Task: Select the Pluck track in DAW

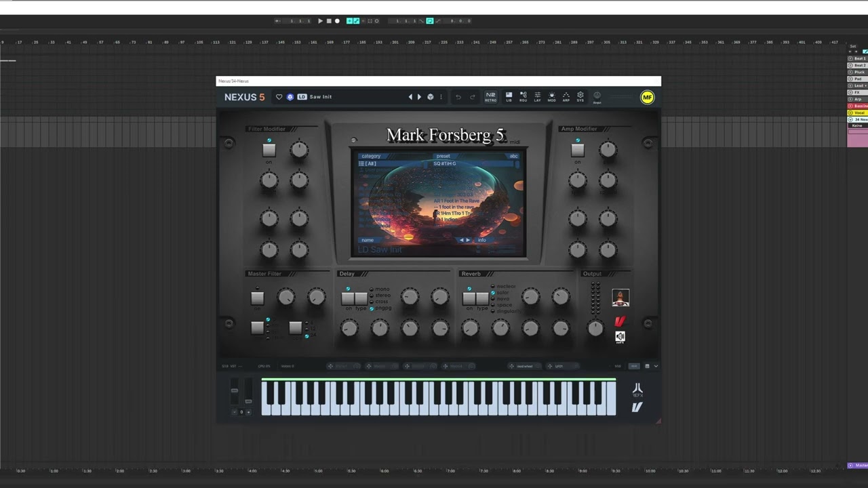Action: [x=858, y=73]
